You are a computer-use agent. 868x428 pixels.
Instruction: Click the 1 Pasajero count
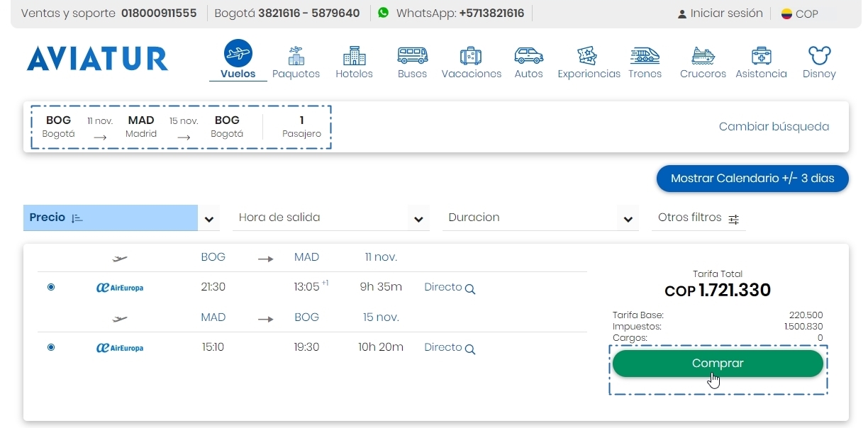pyautogui.click(x=301, y=127)
